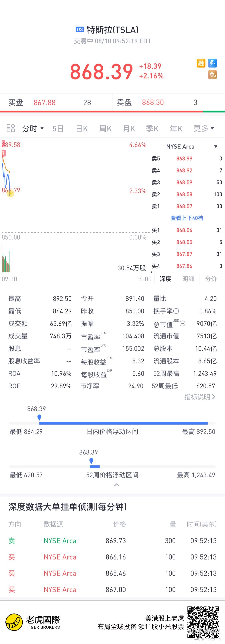Tap the info icon next to 换手率
The image size is (225, 644).
(176, 311)
